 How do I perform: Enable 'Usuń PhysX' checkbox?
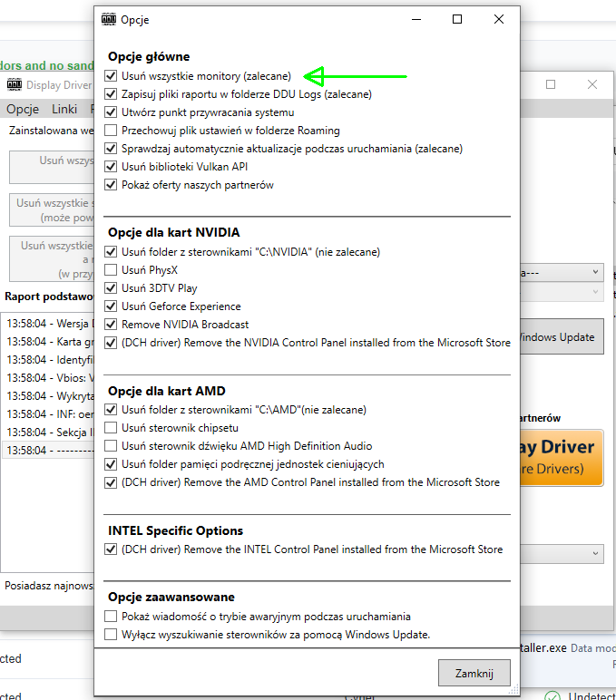[x=111, y=270]
